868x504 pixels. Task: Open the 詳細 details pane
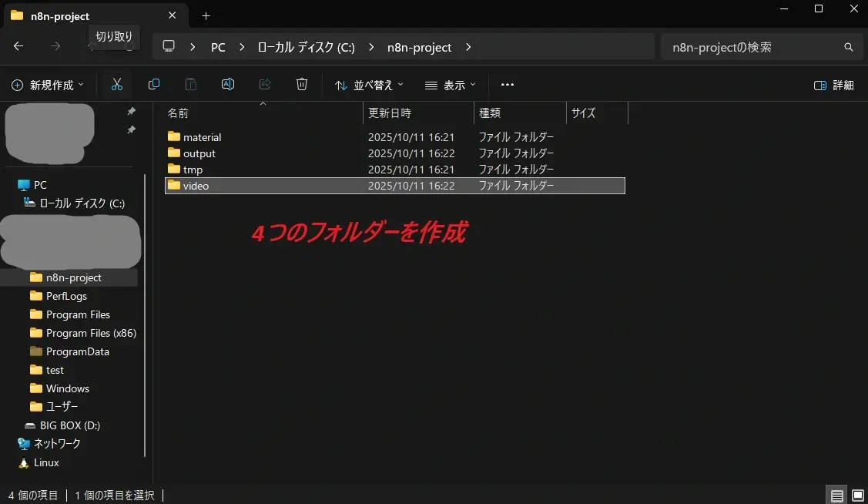(x=833, y=85)
